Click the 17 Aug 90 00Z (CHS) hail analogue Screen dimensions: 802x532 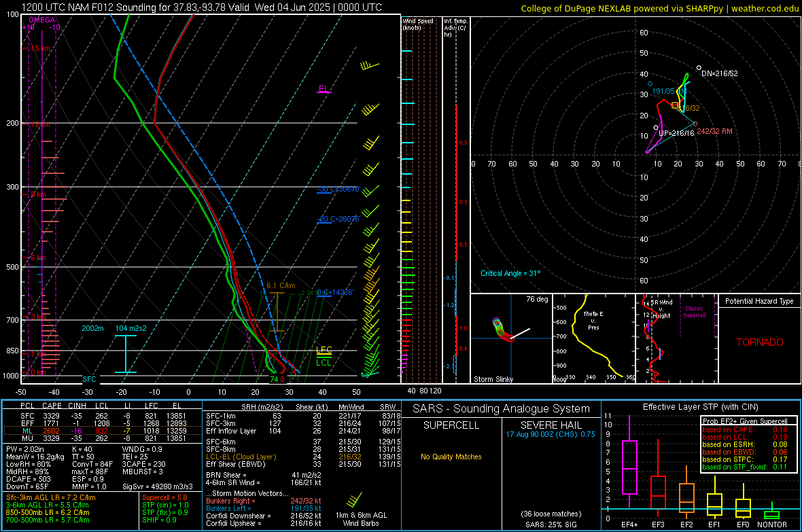pos(551,434)
